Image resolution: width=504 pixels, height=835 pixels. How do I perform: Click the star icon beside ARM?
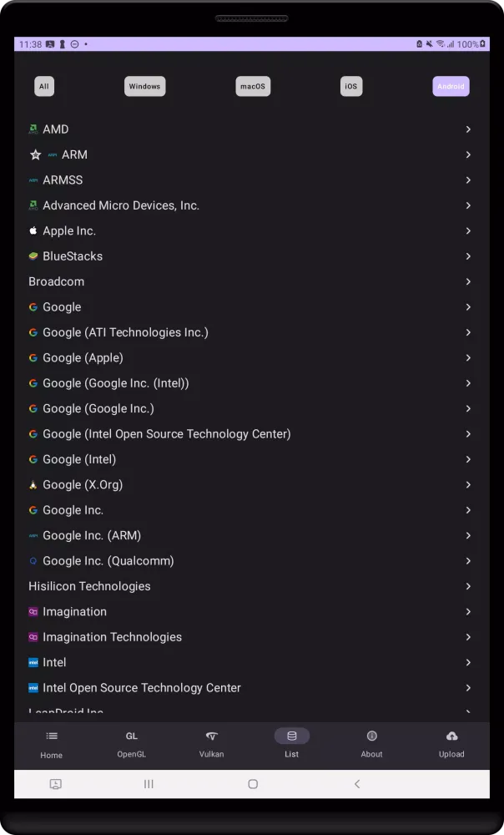click(35, 154)
